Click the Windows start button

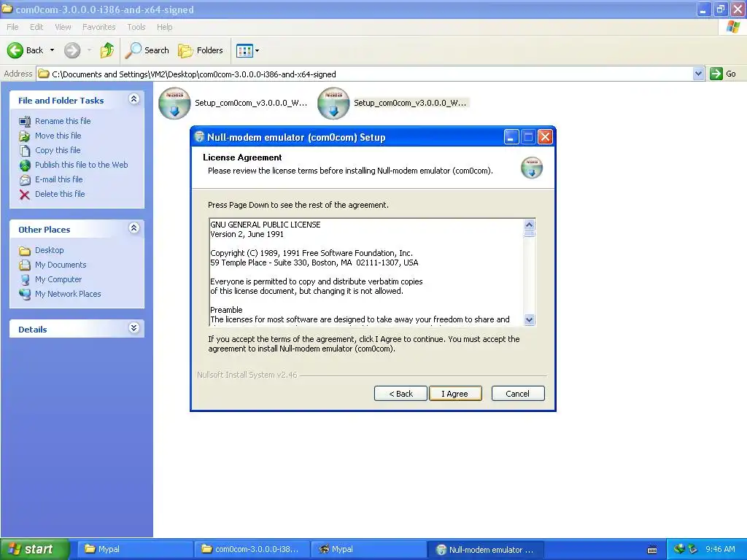pyautogui.click(x=34, y=549)
